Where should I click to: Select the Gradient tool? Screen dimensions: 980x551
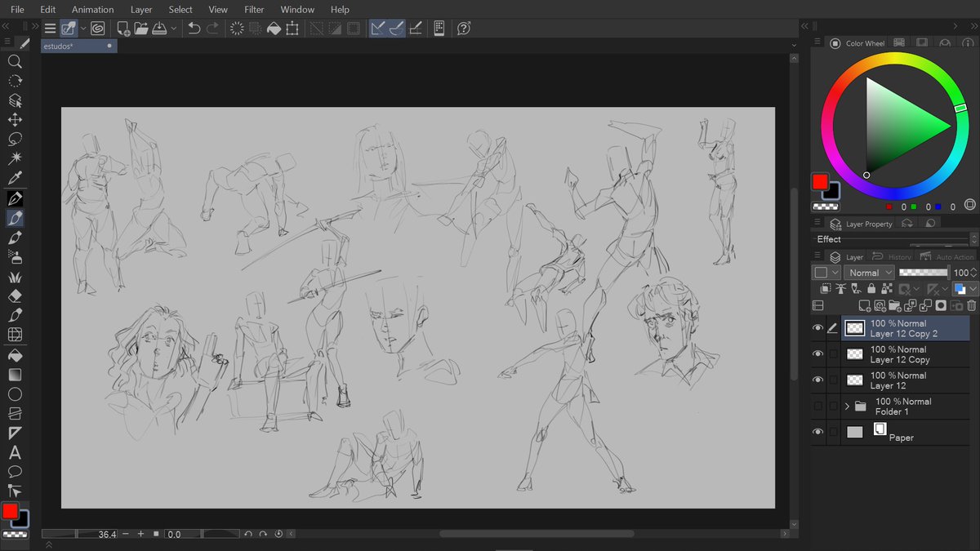click(x=15, y=375)
